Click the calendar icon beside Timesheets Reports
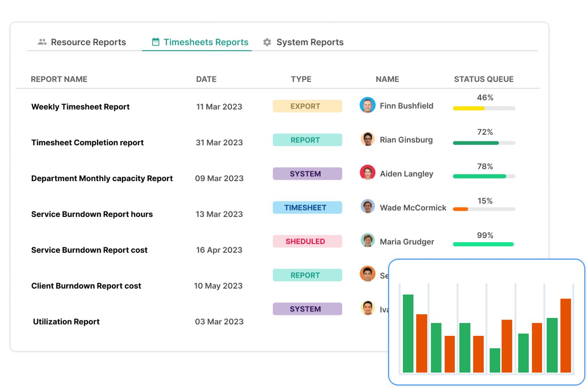 [156, 42]
